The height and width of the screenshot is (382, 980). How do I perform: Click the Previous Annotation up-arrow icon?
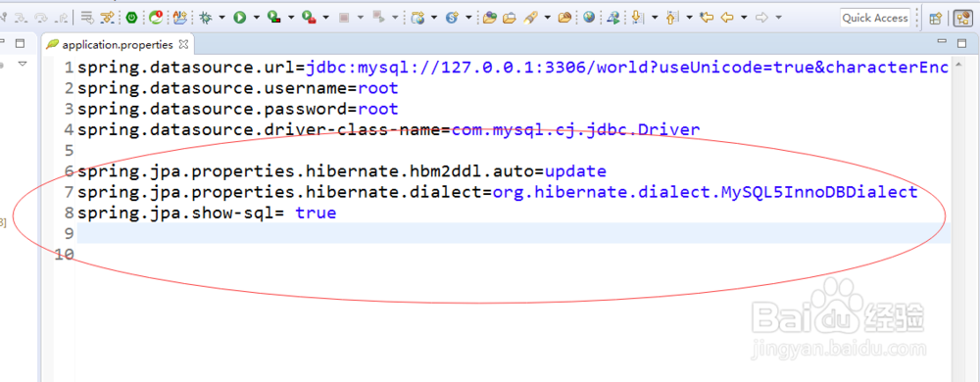[x=672, y=18]
